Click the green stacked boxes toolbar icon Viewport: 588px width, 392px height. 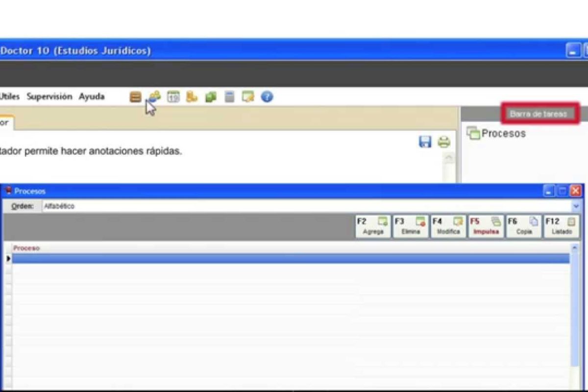pyautogui.click(x=211, y=97)
